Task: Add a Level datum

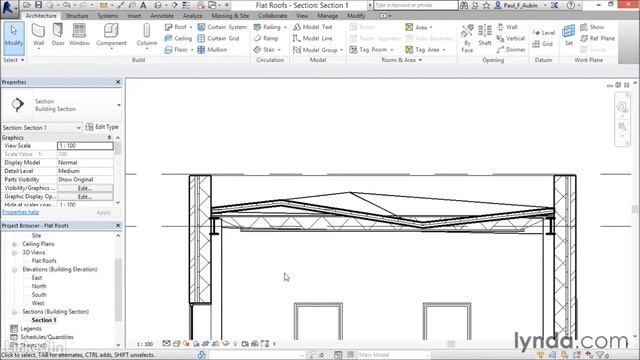Action: pyautogui.click(x=544, y=33)
